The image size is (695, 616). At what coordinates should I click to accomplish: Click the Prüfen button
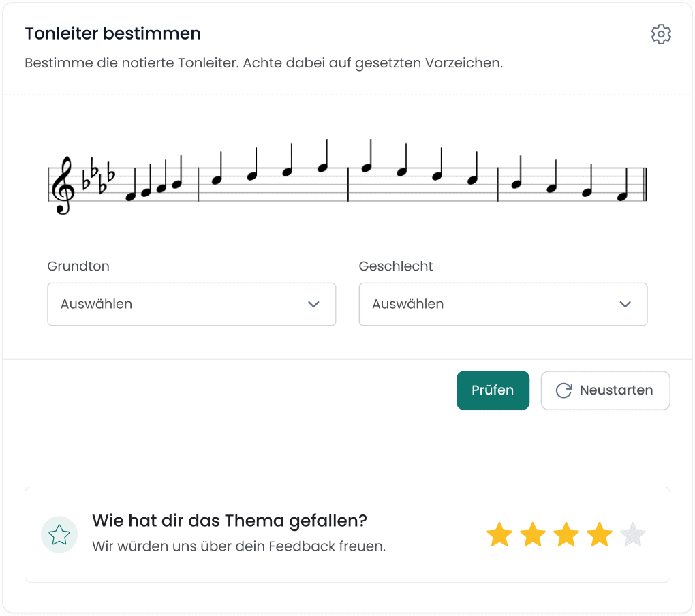click(x=493, y=390)
